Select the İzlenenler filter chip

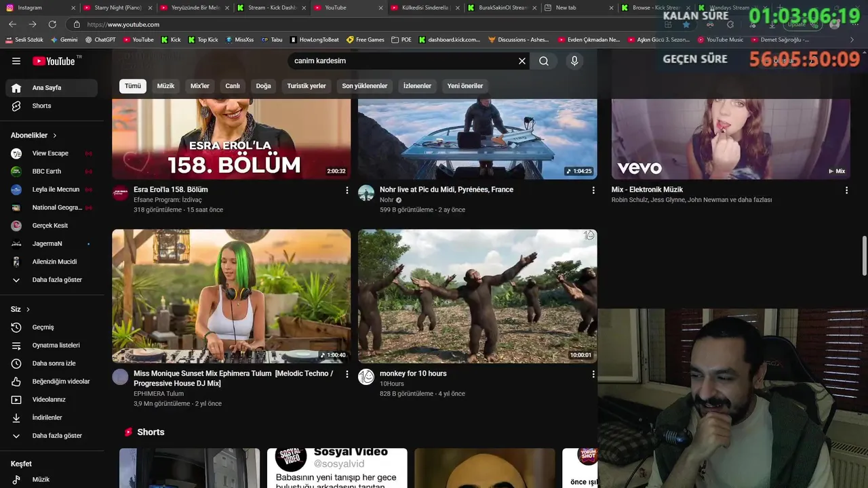pyautogui.click(x=417, y=86)
